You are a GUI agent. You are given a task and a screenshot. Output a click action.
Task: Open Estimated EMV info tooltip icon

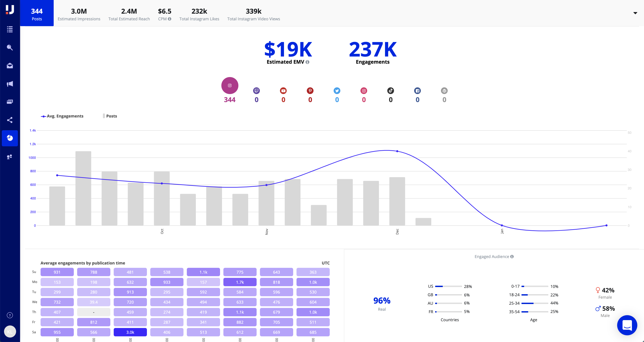(307, 62)
